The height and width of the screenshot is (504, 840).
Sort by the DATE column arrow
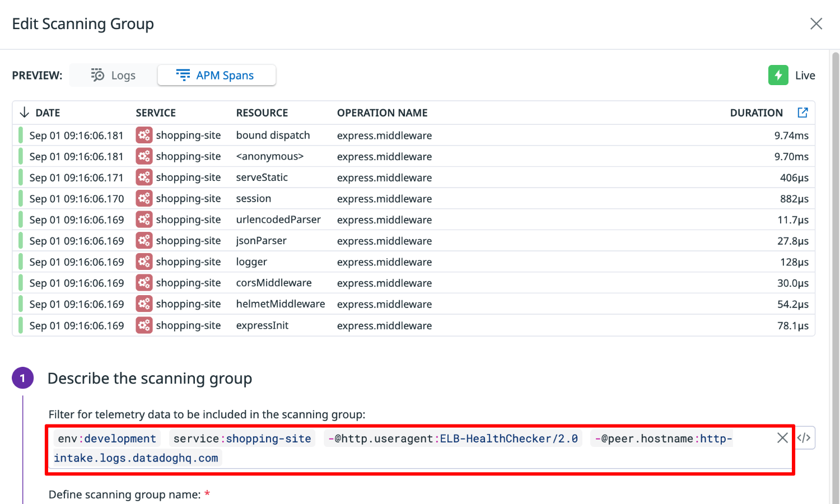tap(24, 113)
